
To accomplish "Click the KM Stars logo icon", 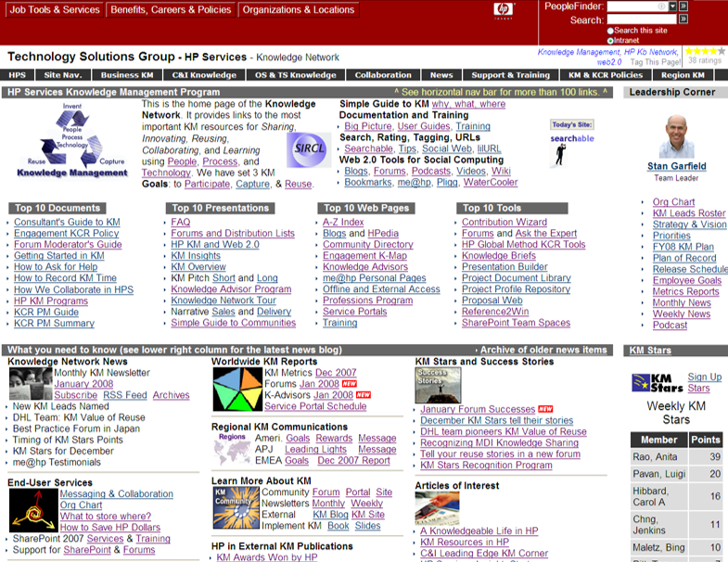I will pyautogui.click(x=657, y=383).
